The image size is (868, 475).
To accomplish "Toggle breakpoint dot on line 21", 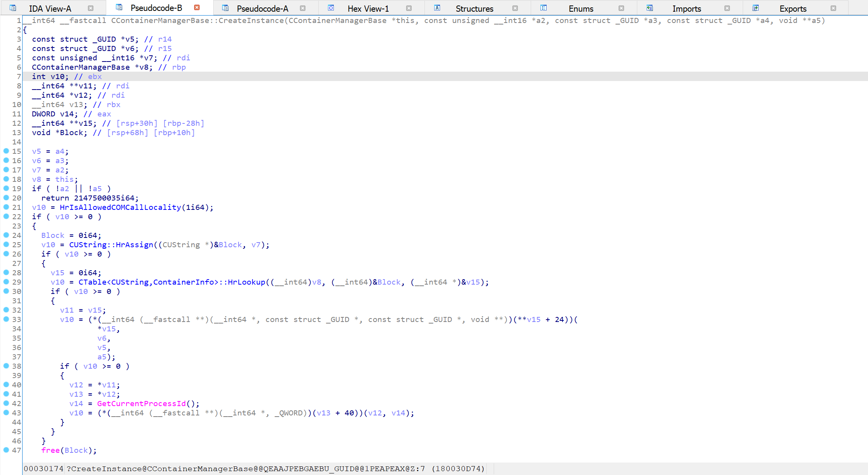I will click(6, 207).
